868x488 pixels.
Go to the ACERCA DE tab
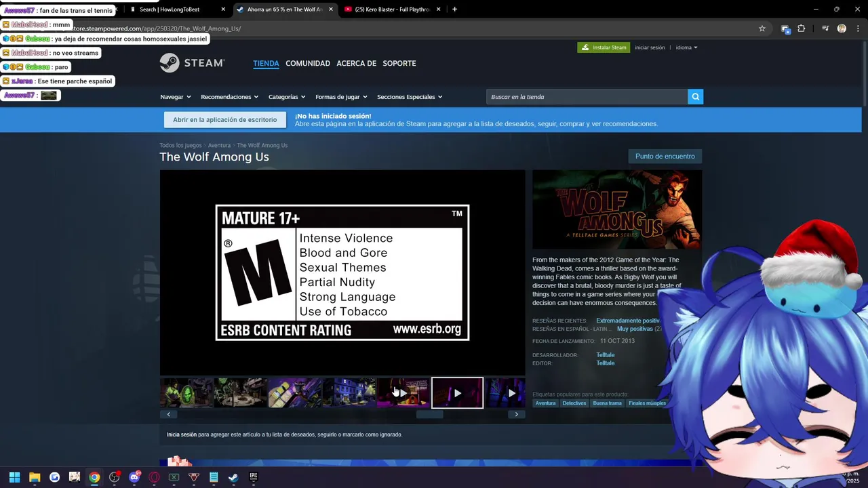(x=356, y=63)
